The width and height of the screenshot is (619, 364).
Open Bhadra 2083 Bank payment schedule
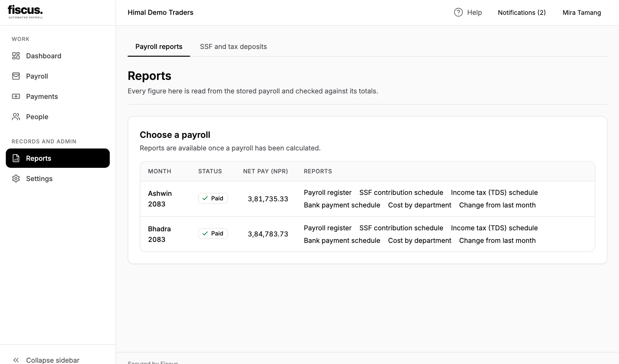[x=342, y=240]
